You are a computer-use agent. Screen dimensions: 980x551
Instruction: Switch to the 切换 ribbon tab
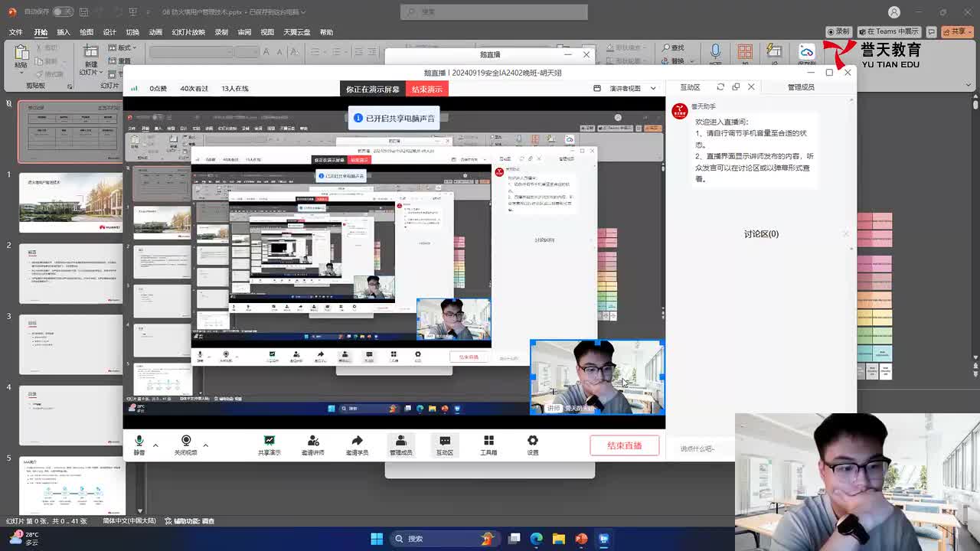[132, 32]
